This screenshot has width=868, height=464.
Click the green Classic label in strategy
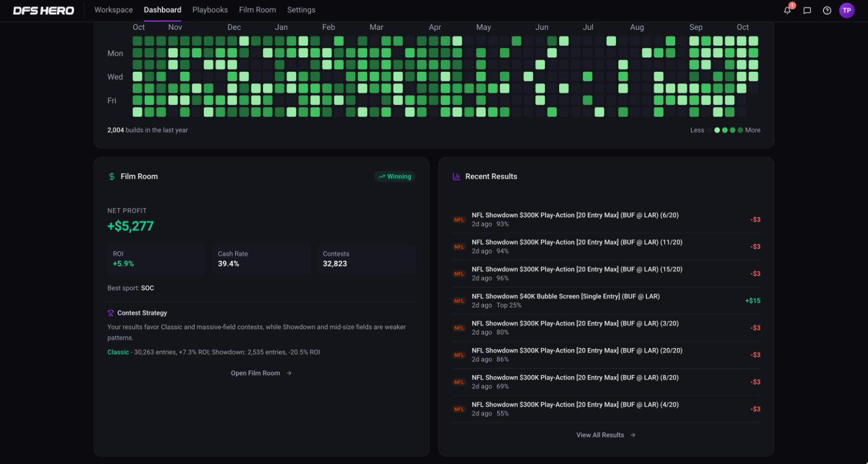pyautogui.click(x=118, y=352)
